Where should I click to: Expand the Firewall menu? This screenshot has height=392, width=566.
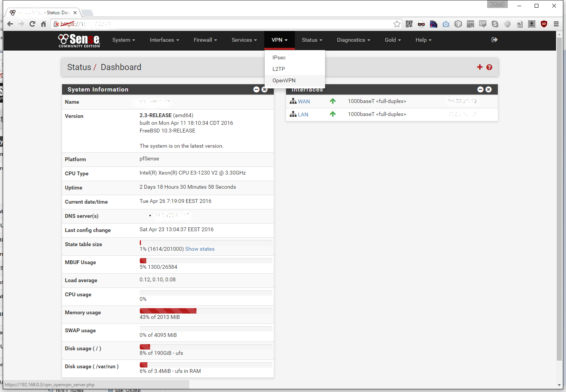coord(205,40)
